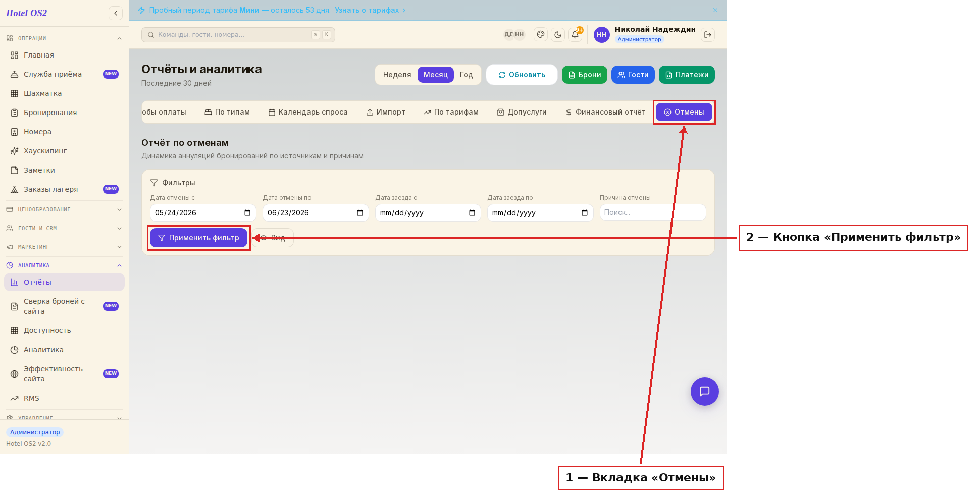Viewport: 980px width, 502px height.
Task: Switch to the Финансовый отчёт tab
Action: pos(605,112)
